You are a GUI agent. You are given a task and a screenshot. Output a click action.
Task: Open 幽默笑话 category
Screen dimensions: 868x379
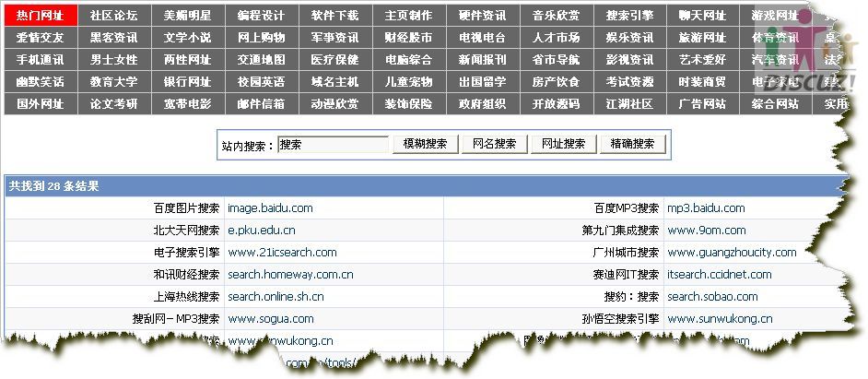pyautogui.click(x=41, y=82)
